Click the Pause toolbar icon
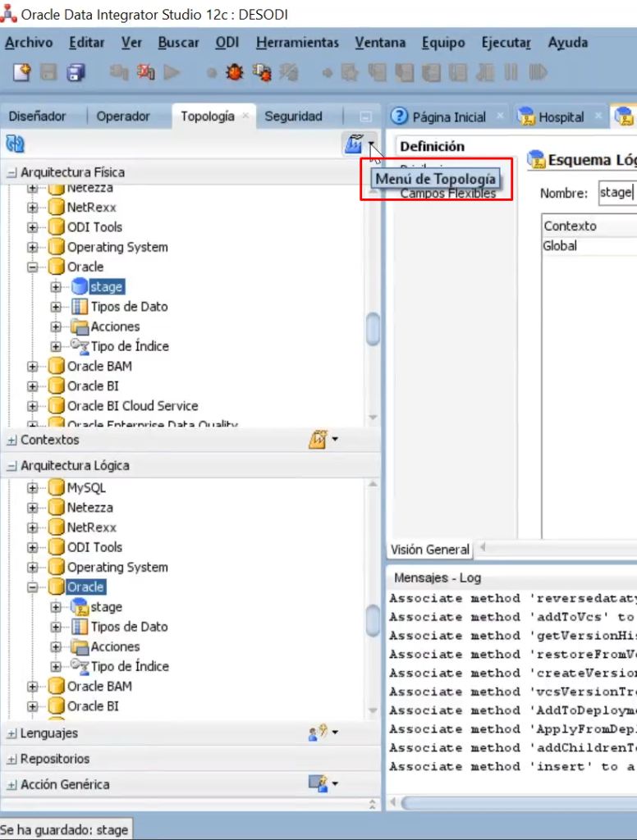The width and height of the screenshot is (637, 840). 511,72
